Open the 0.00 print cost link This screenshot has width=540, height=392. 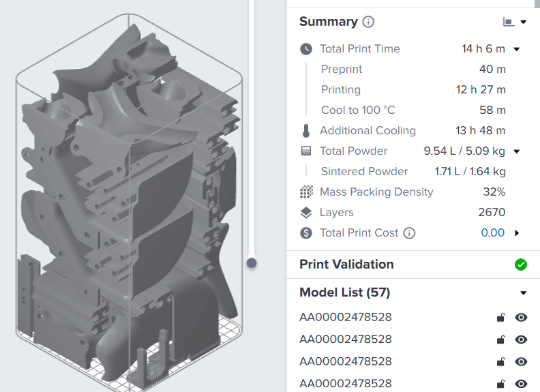point(492,233)
